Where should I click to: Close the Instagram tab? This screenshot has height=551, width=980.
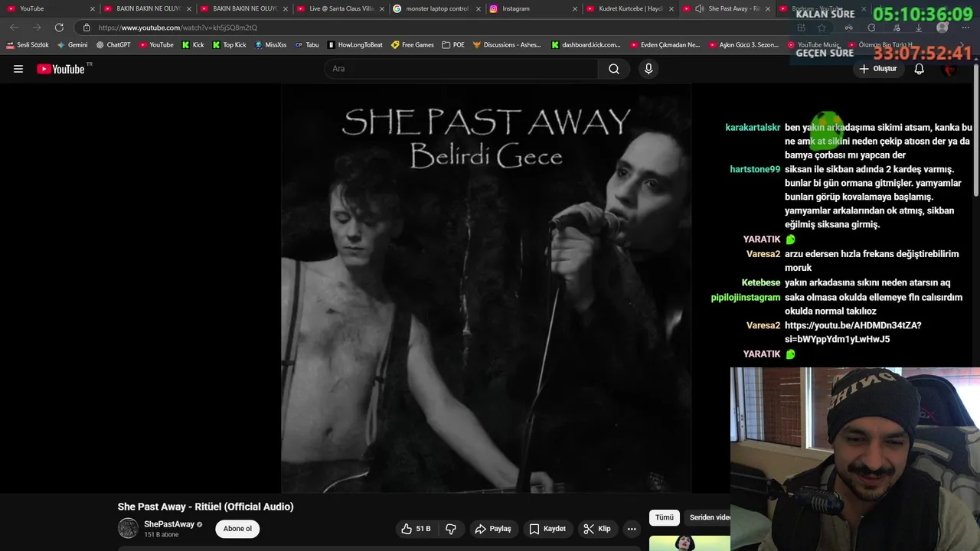[574, 8]
